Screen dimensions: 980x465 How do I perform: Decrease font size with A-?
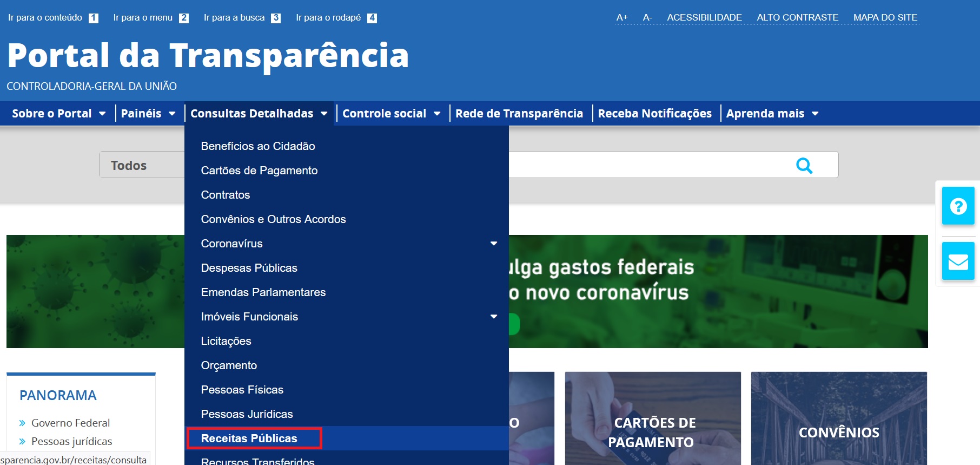point(647,17)
